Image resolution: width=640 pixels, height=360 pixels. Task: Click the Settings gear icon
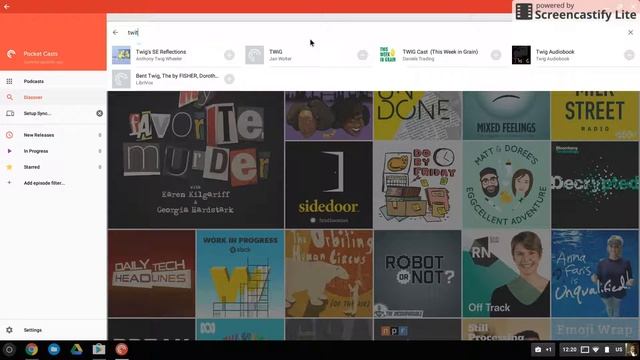[x=9, y=330]
